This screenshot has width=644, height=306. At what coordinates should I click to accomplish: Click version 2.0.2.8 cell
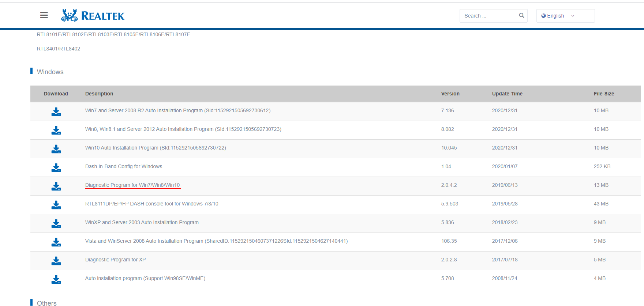coord(449,260)
